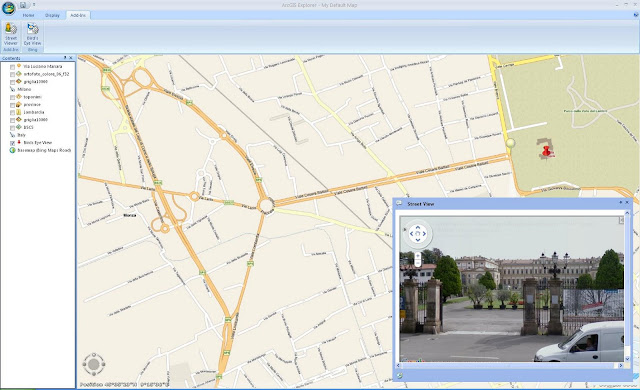Open the quick access toolbar dropdown arrow
Viewport: 640px width, 390px height.
34,5
